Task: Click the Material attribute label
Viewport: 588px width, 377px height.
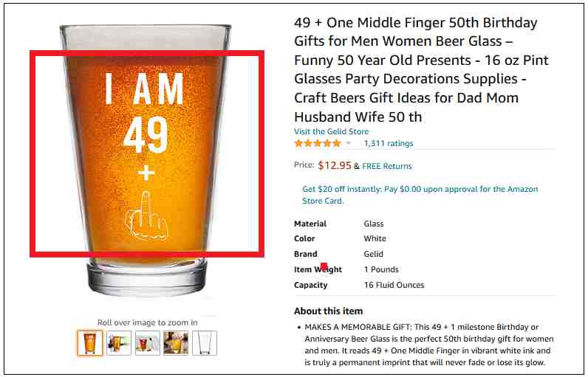Action: 310,224
